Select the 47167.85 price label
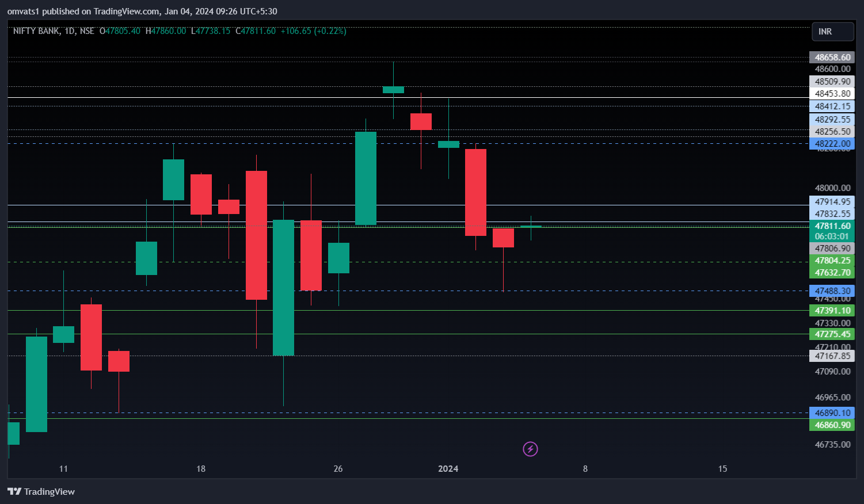The height and width of the screenshot is (504, 864). (x=832, y=356)
